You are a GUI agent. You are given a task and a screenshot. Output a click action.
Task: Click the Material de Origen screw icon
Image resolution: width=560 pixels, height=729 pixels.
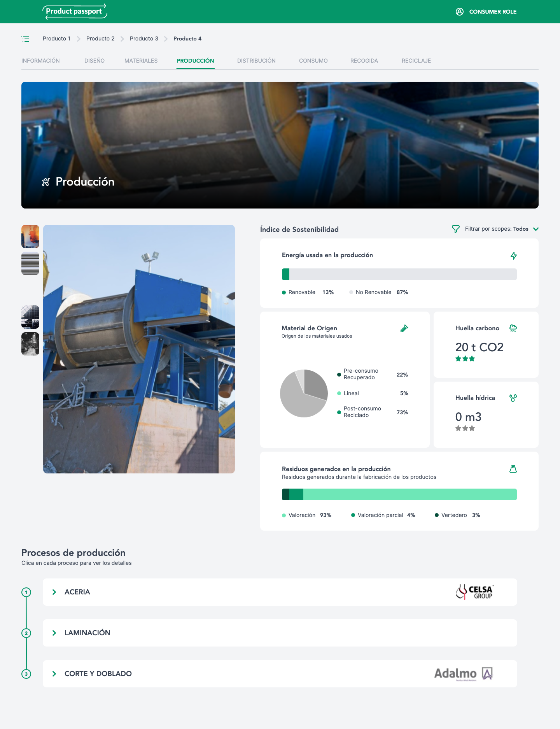[x=404, y=328]
